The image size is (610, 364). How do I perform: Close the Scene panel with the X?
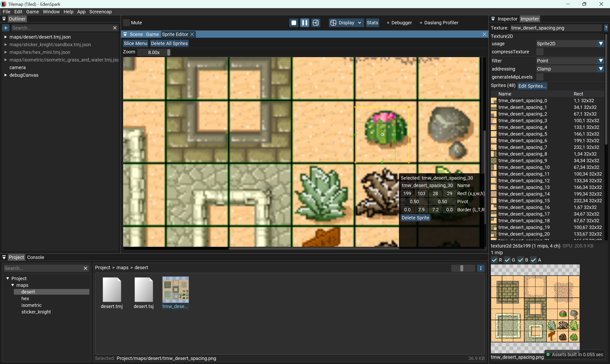coord(484,34)
